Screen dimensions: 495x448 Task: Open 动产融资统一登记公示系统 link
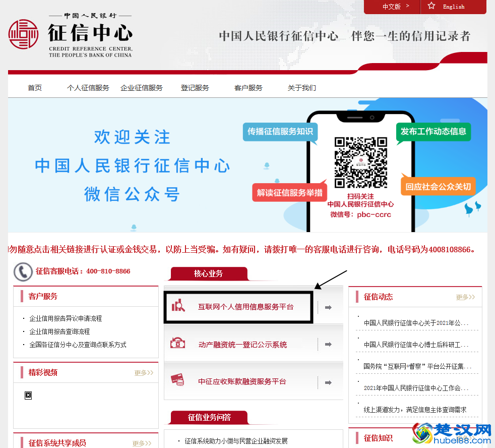242,345
